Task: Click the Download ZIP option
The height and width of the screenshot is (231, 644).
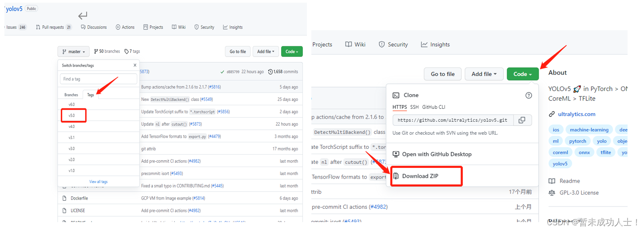Action: pos(420,176)
